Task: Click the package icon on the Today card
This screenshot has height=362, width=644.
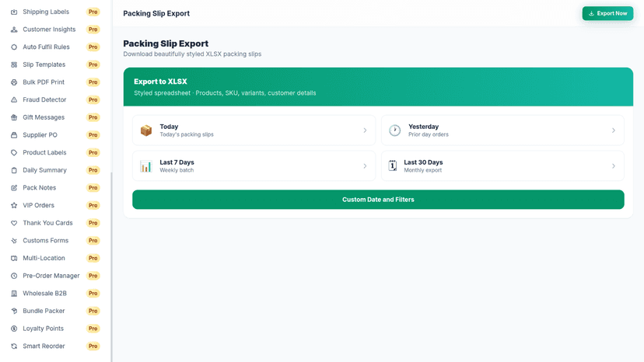Action: pos(146,131)
